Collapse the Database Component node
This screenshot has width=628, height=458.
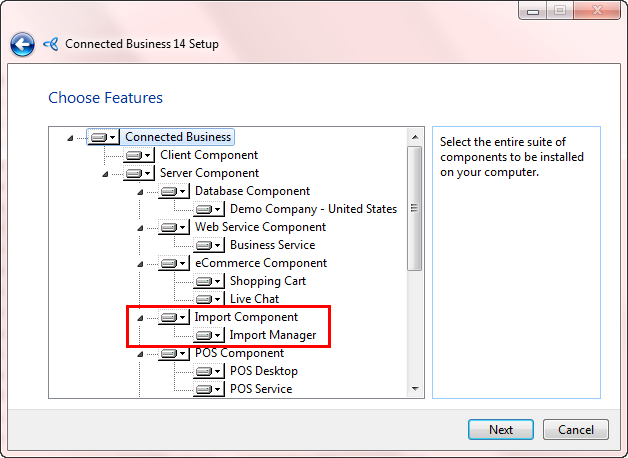[140, 191]
